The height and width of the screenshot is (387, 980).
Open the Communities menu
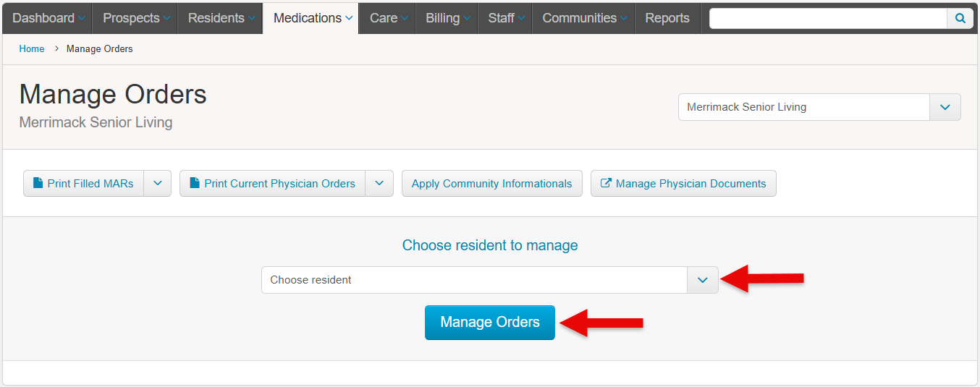pyautogui.click(x=583, y=18)
